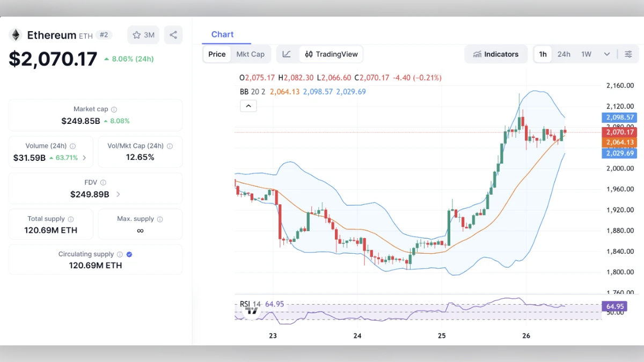
Task: Switch to line chart view icon
Action: coord(287,54)
